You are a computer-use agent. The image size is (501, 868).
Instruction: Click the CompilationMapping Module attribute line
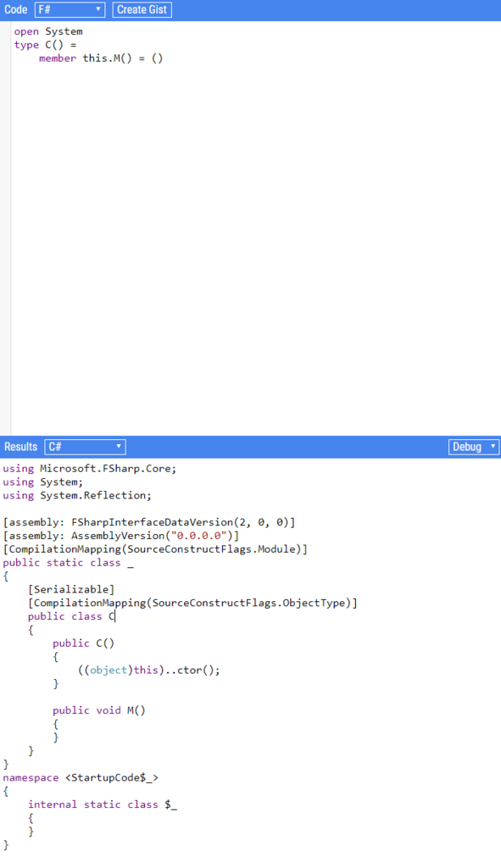(155, 548)
